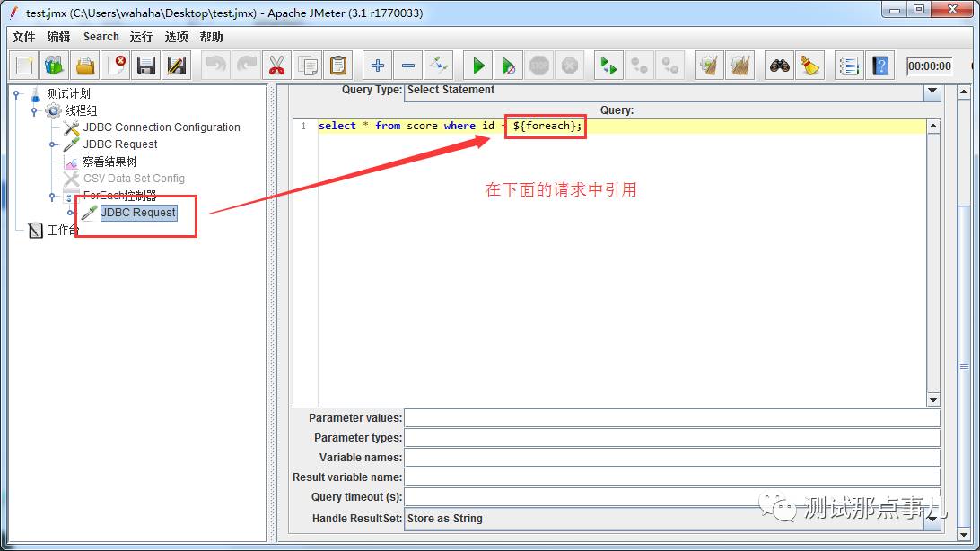
Task: Click the Copy icon
Action: pyautogui.click(x=308, y=65)
